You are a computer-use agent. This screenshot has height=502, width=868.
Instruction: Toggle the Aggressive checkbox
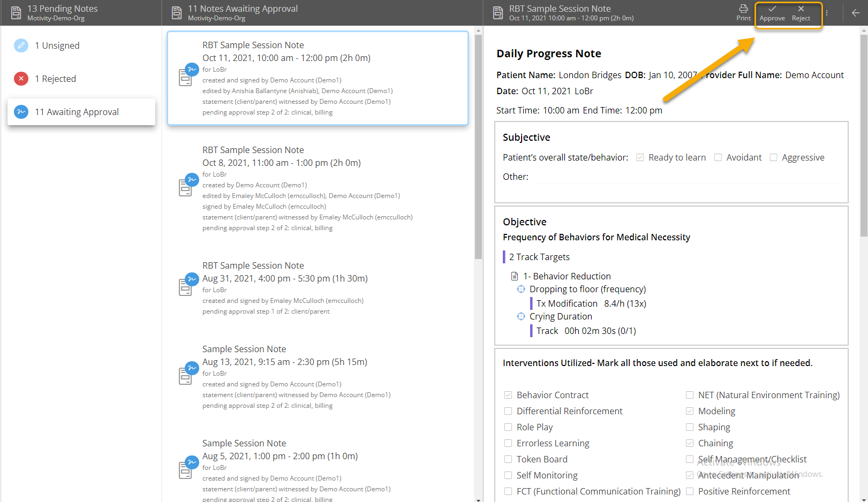tap(773, 157)
